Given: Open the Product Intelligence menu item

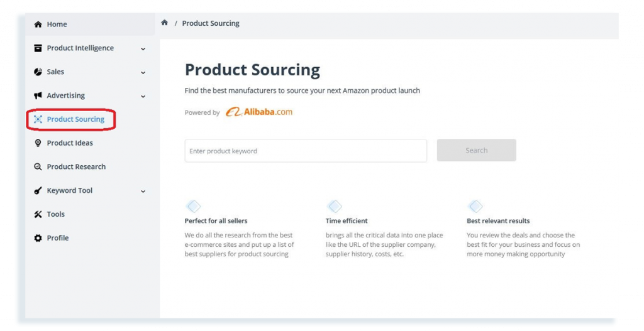Looking at the screenshot, I should pos(80,48).
